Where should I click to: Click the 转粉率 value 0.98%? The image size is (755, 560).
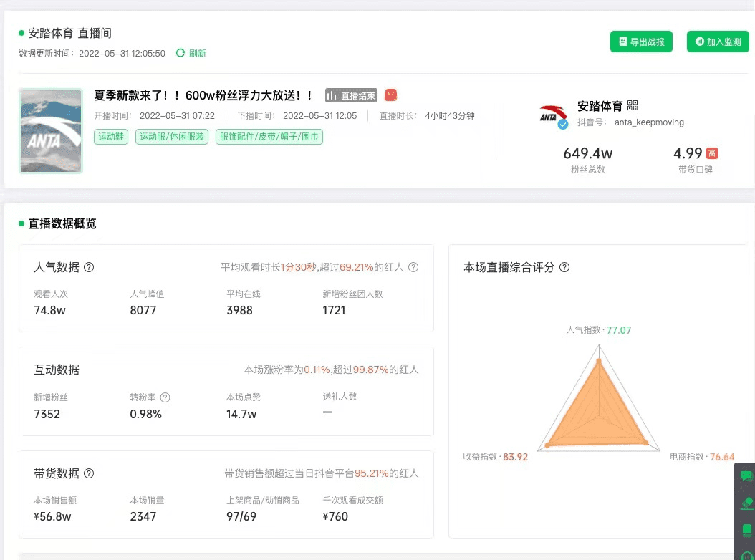[146, 414]
